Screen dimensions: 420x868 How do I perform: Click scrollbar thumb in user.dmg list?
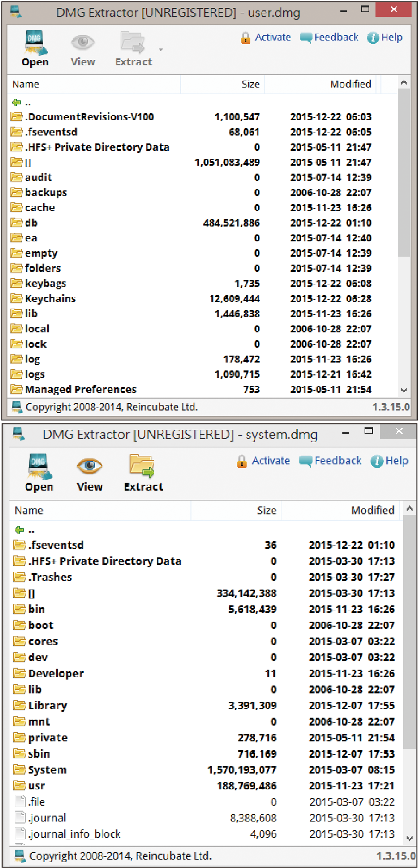[x=404, y=173]
